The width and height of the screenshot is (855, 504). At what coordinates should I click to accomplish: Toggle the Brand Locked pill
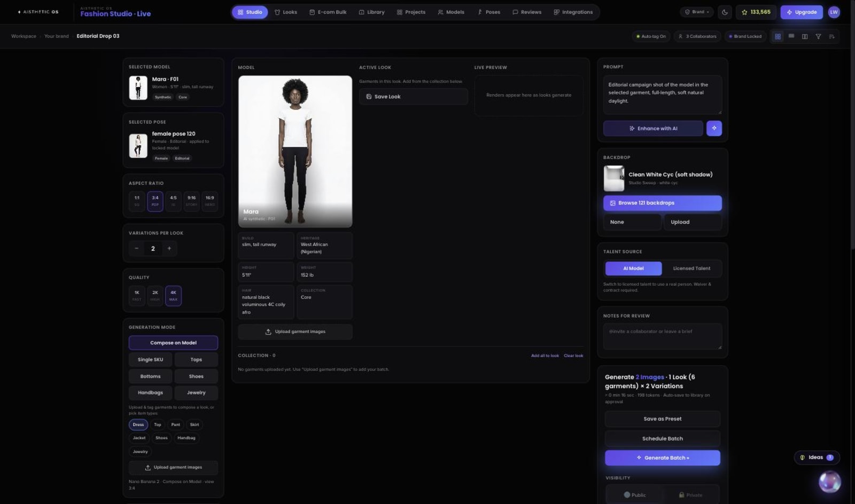pyautogui.click(x=745, y=36)
